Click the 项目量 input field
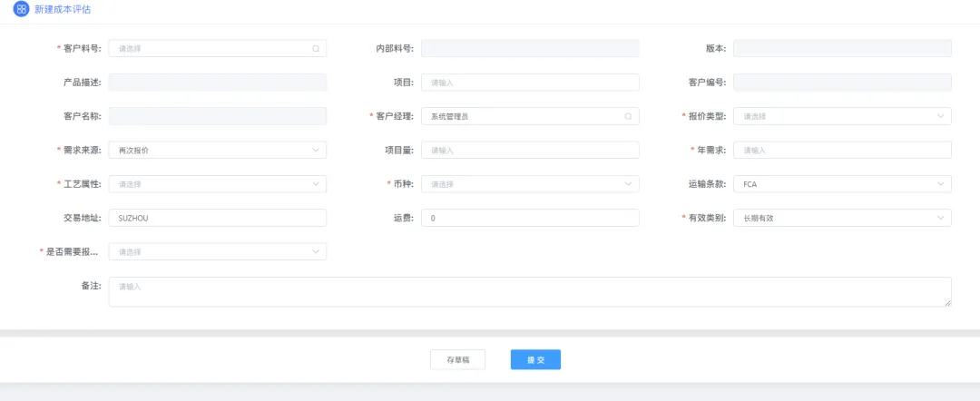980x401 pixels. (530, 150)
